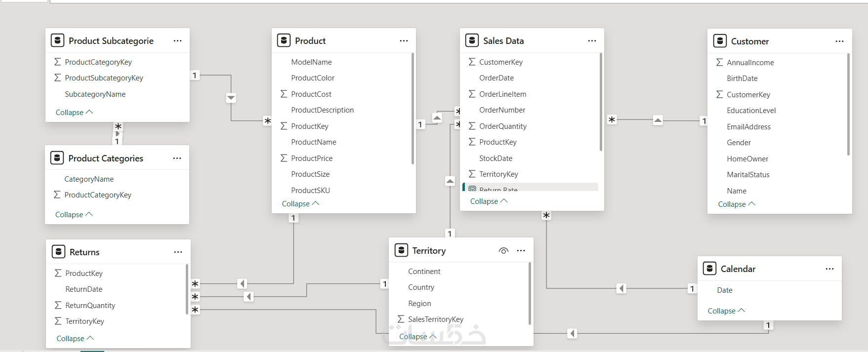The image size is (868, 352).
Task: Click the Calendar table icon
Action: 710,269
